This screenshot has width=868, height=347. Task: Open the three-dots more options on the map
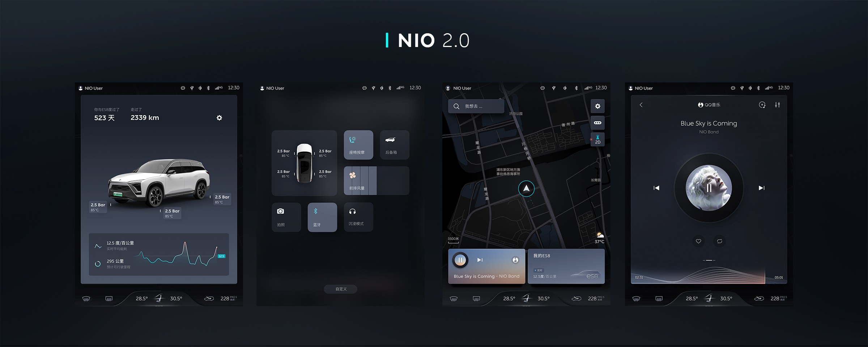tap(597, 123)
